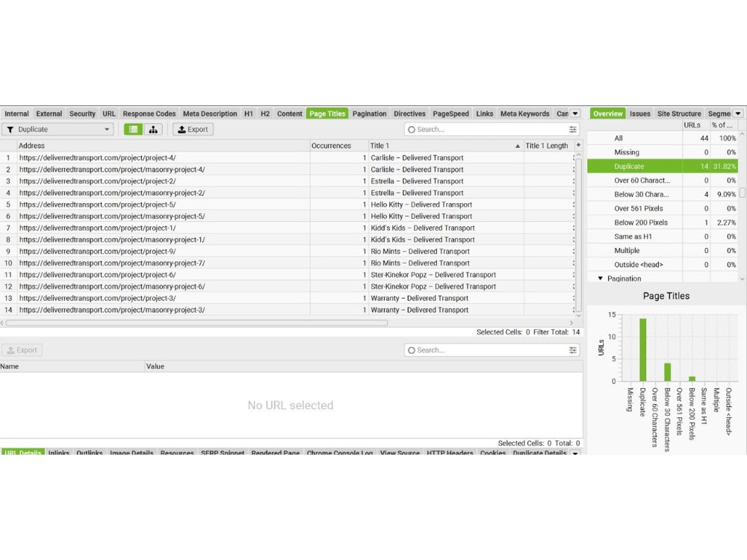Open the HTTP Headers bottom tab
The image size is (747, 560).
450,452
